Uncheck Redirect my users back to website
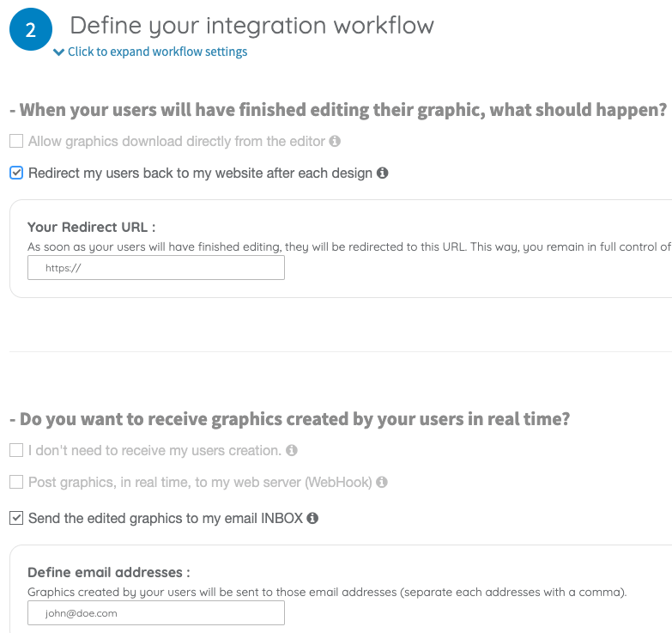Viewport: 672px width, 633px height. tap(16, 173)
